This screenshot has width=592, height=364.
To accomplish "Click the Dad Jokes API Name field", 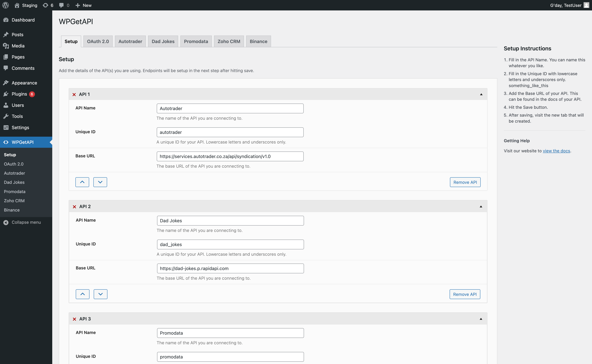I will coord(230,220).
